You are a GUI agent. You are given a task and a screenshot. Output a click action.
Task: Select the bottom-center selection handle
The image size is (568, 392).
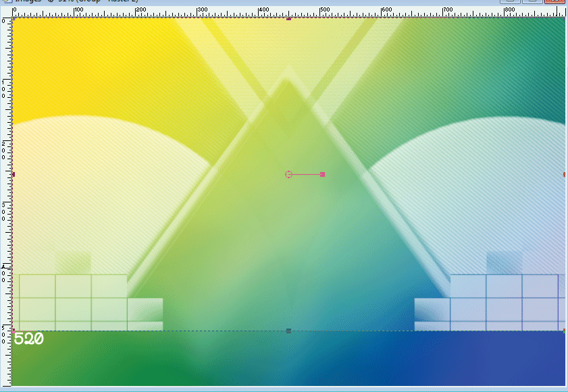[288, 331]
